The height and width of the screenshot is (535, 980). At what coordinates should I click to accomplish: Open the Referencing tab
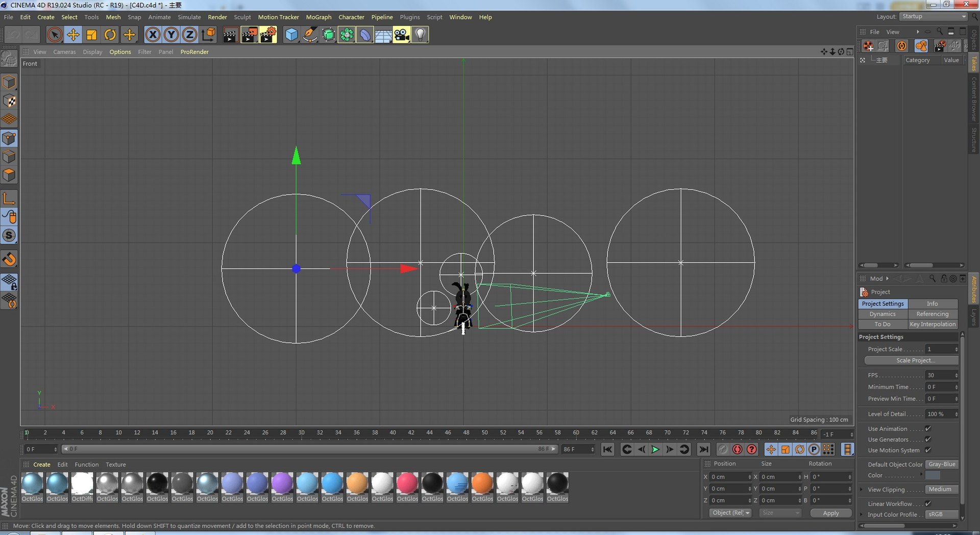(x=933, y=314)
